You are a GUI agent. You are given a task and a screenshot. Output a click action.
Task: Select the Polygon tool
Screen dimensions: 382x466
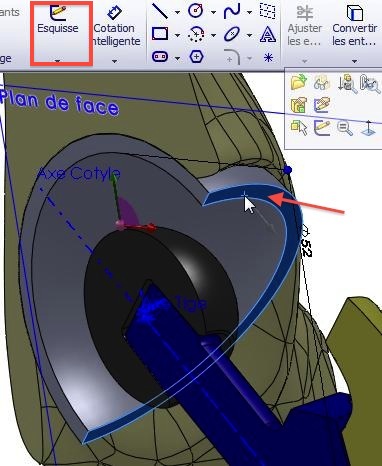coord(196,57)
